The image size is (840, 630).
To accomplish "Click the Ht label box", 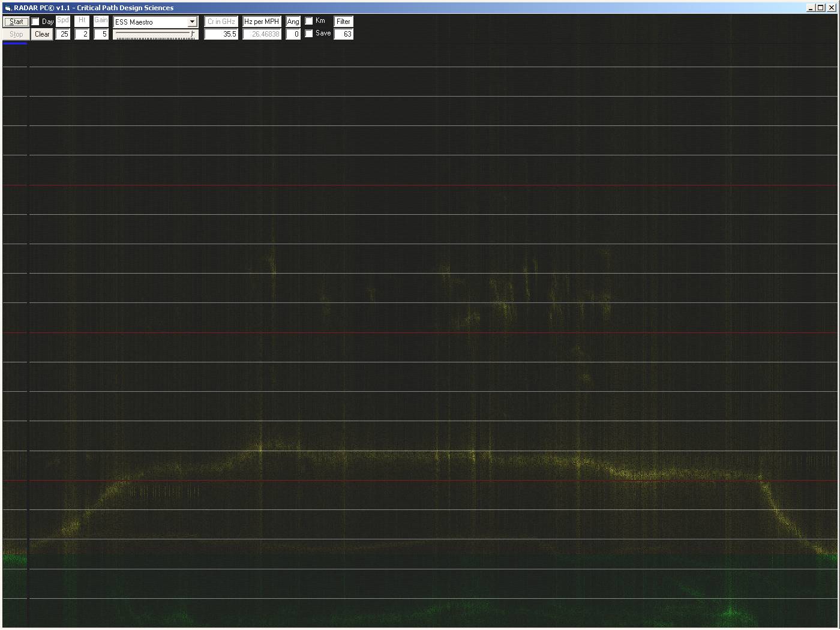I will (82, 21).
